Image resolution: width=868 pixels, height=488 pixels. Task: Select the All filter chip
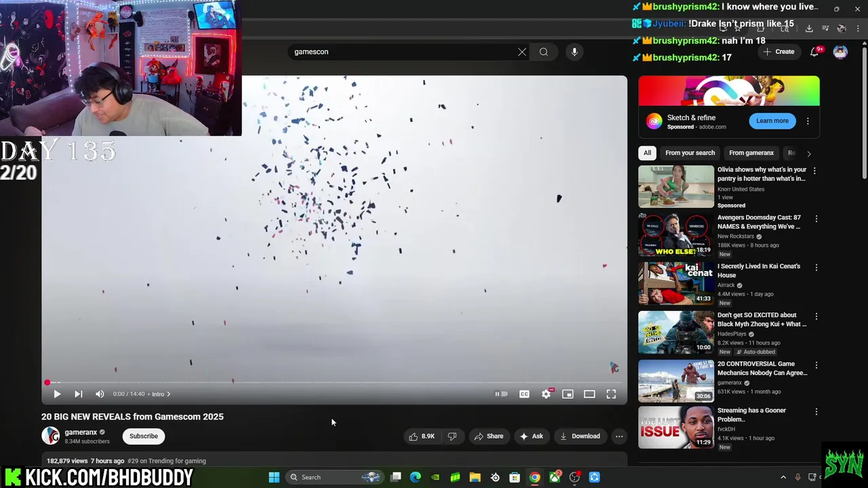[x=647, y=152]
